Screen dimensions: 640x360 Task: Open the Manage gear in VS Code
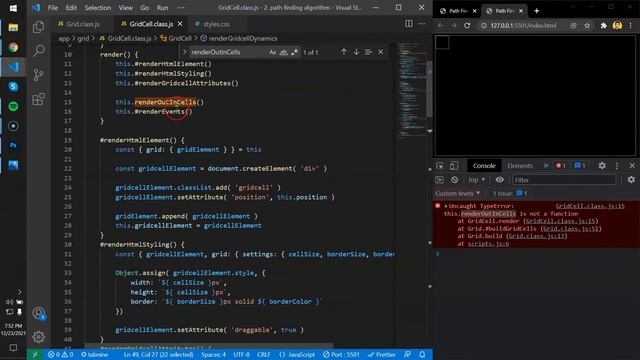pyautogui.click(x=39, y=337)
